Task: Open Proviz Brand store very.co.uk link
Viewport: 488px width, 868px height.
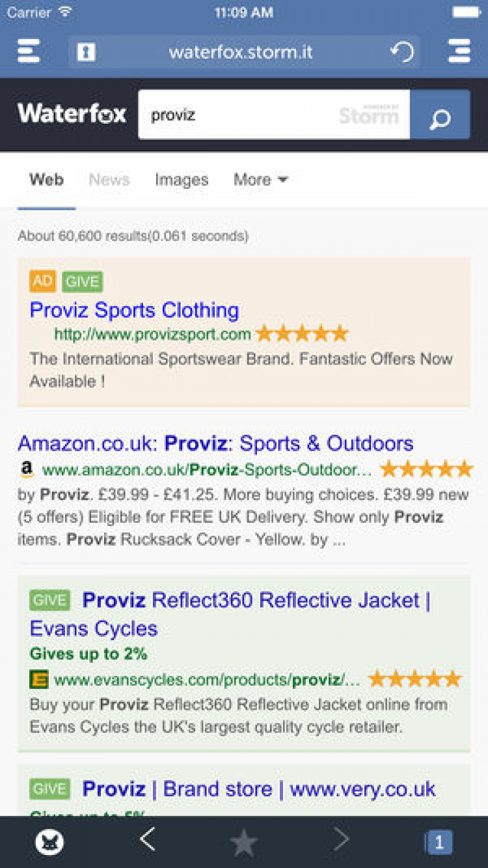Action: (258, 789)
